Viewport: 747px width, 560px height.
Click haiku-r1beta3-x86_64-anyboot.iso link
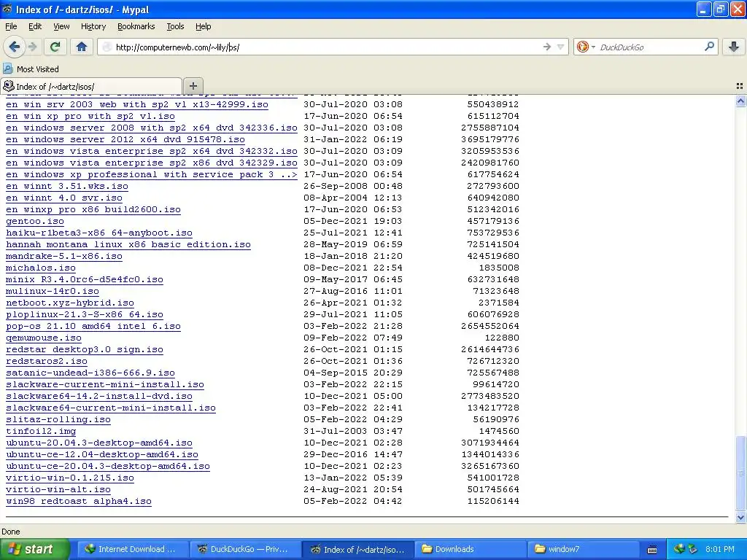point(99,233)
